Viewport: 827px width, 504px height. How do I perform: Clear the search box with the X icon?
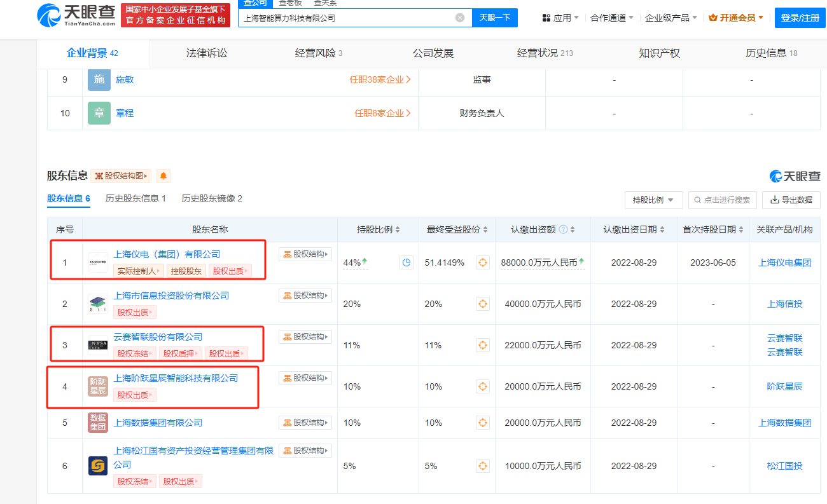pos(460,18)
